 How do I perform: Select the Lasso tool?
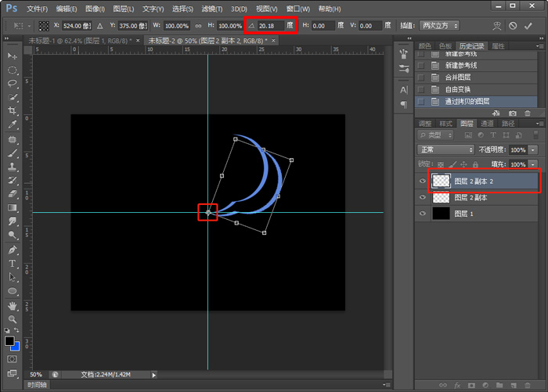(13, 84)
